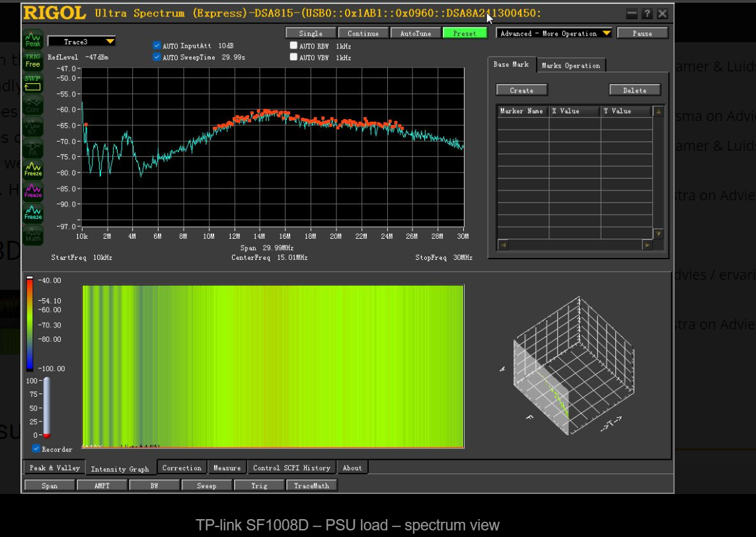Click the Math trace icon
This screenshot has height=537, width=756.
click(33, 235)
